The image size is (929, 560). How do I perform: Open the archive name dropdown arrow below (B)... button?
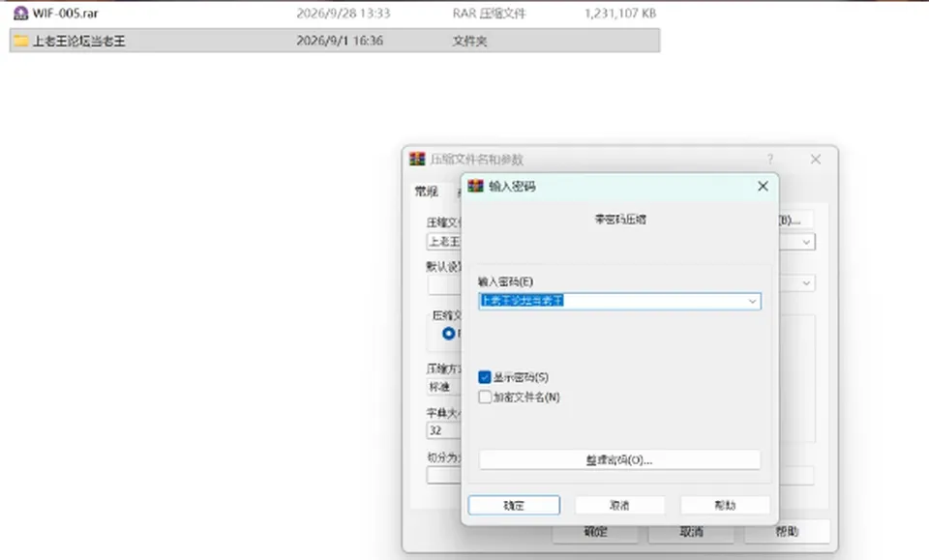click(806, 242)
